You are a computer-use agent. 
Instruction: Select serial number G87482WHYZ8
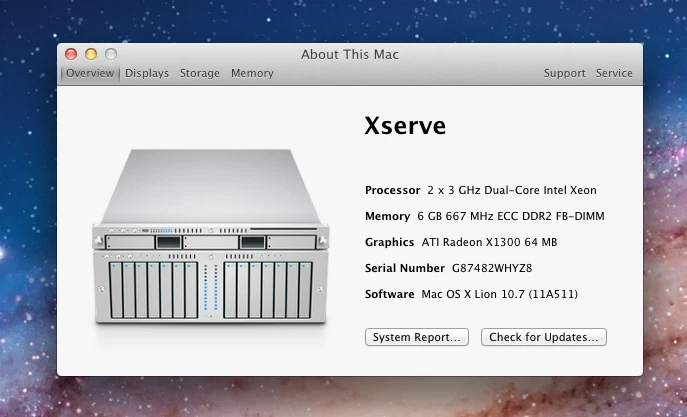(x=492, y=268)
